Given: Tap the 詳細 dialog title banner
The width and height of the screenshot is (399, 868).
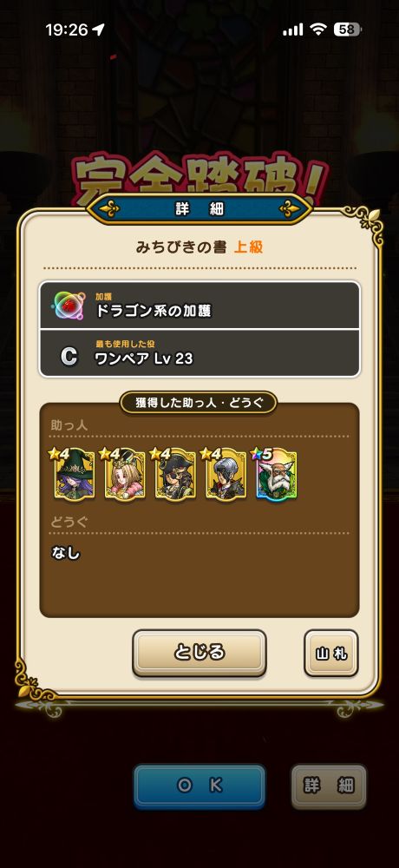Looking at the screenshot, I should click(199, 208).
